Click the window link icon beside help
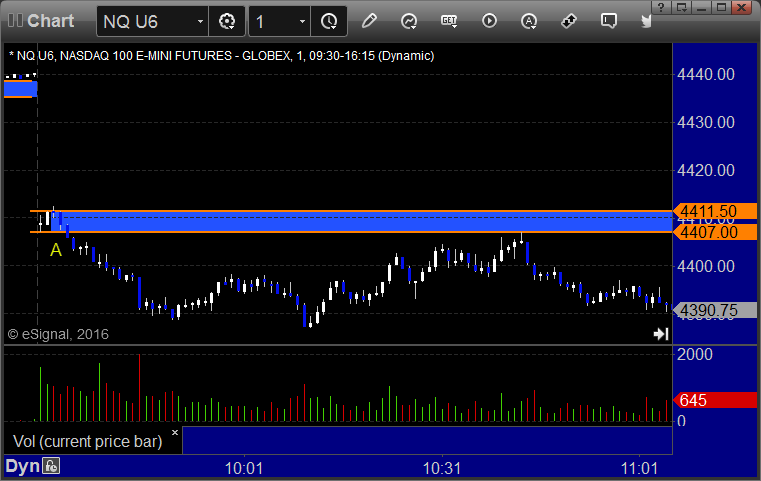 [681, 7]
